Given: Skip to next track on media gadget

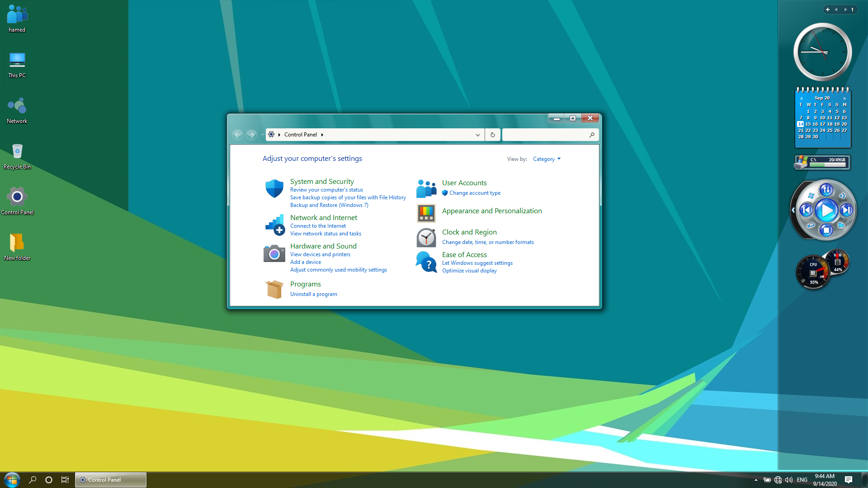Looking at the screenshot, I should point(846,210).
